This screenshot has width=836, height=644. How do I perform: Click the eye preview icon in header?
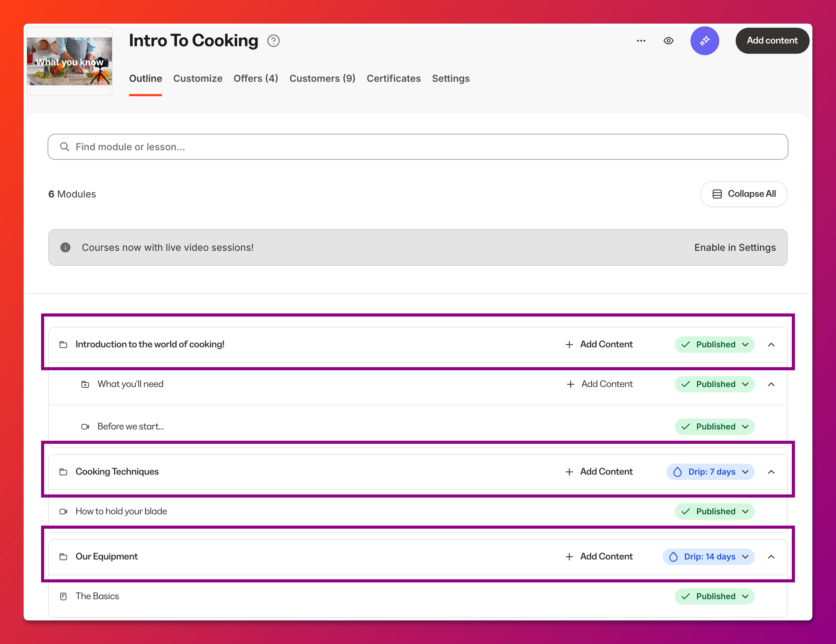coord(668,41)
